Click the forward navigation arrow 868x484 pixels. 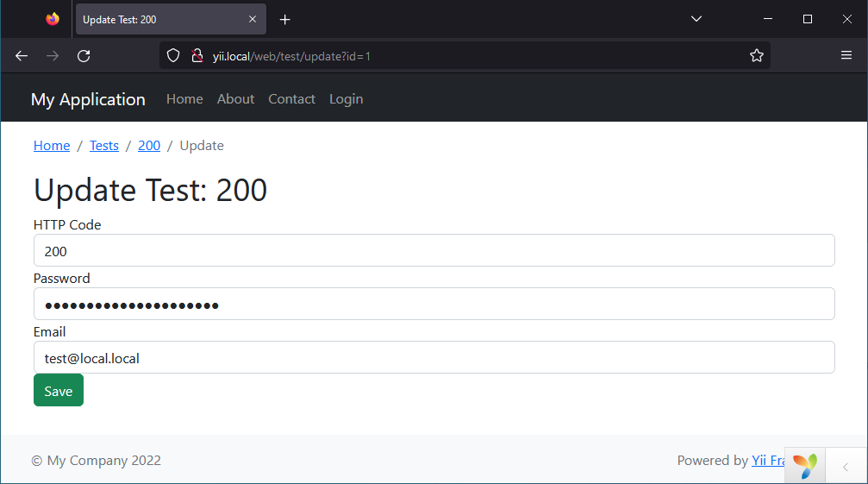tap(53, 56)
